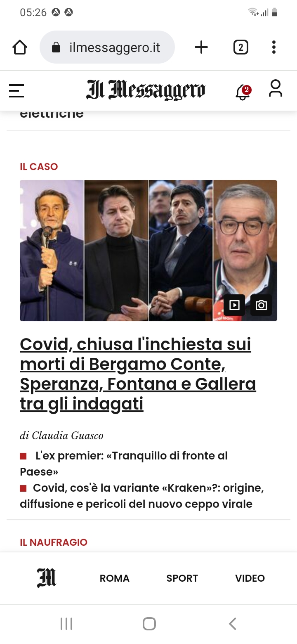This screenshot has height=644, width=297.
Task: Open headline about Covid Bergamo inquiry
Action: (x=138, y=374)
